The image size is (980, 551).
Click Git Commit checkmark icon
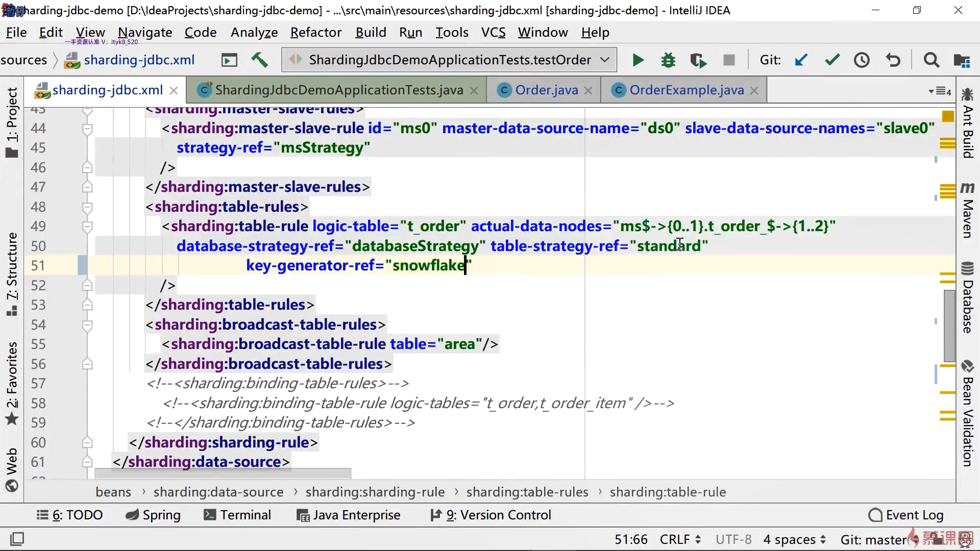point(832,60)
